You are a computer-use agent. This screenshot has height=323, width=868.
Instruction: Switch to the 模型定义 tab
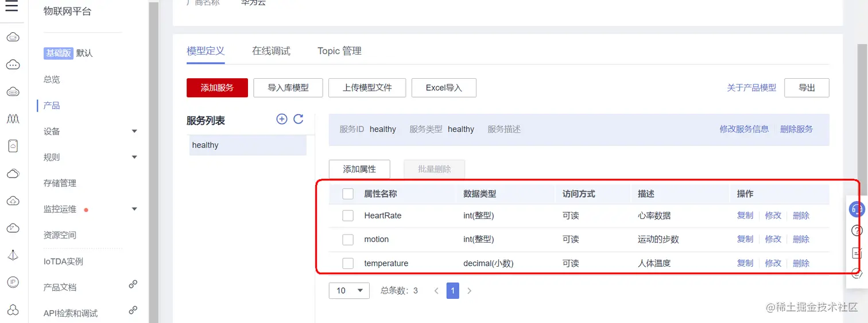206,51
